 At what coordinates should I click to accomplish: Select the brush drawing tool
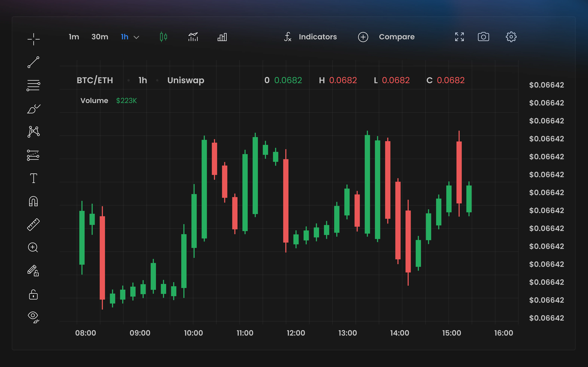pos(34,109)
